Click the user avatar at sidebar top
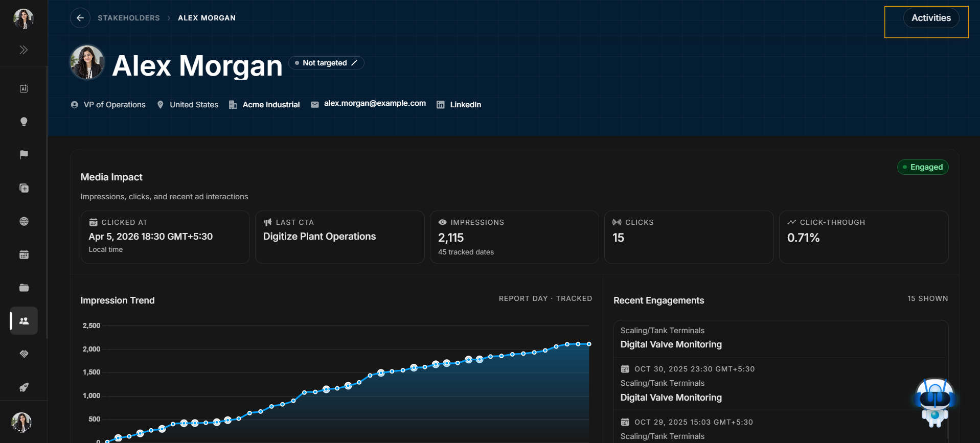The height and width of the screenshot is (443, 980). click(x=23, y=19)
